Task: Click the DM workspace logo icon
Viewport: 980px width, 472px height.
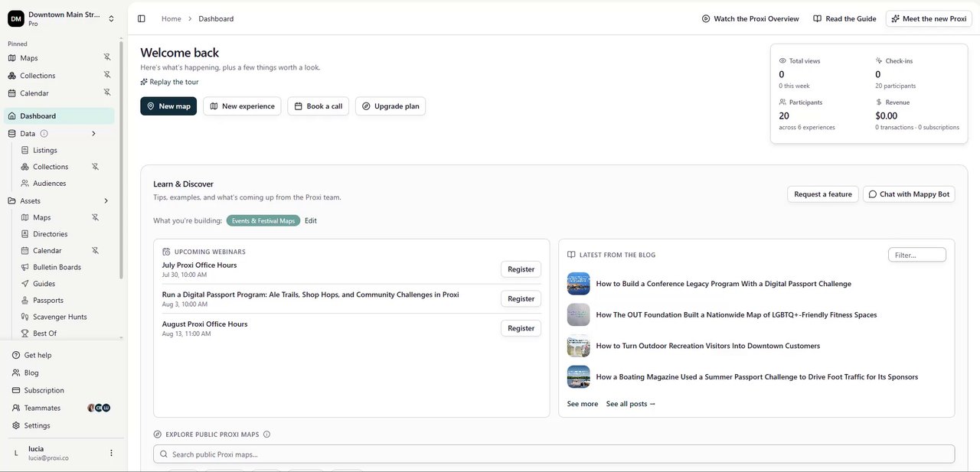Action: (16, 18)
